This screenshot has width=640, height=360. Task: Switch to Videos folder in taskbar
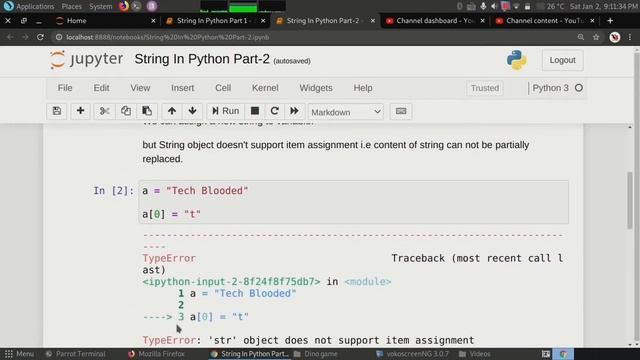[x=475, y=354]
